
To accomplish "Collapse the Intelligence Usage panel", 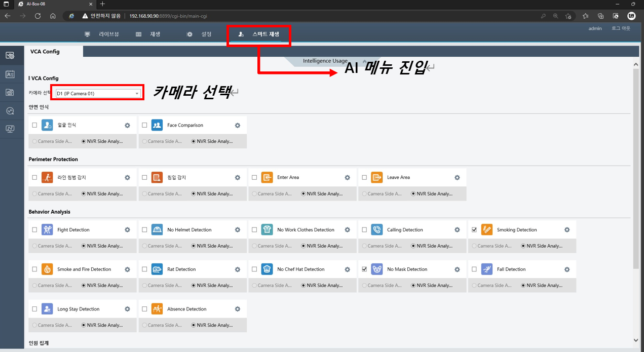I will tap(364, 61).
